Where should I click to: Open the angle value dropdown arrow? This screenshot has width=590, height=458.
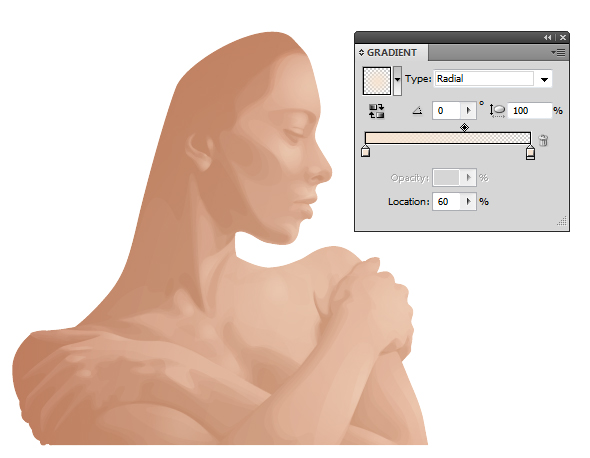click(x=468, y=111)
